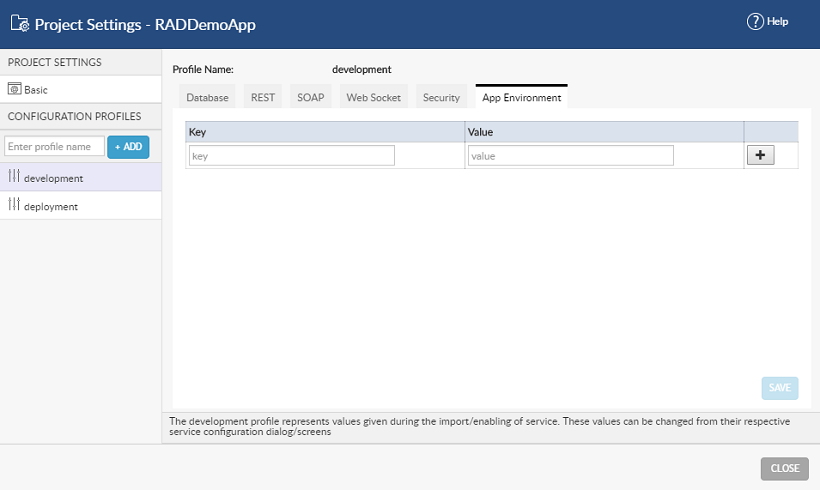Save the profile with the SAVE button
Screen dimensions: 820x490
pyautogui.click(x=779, y=388)
